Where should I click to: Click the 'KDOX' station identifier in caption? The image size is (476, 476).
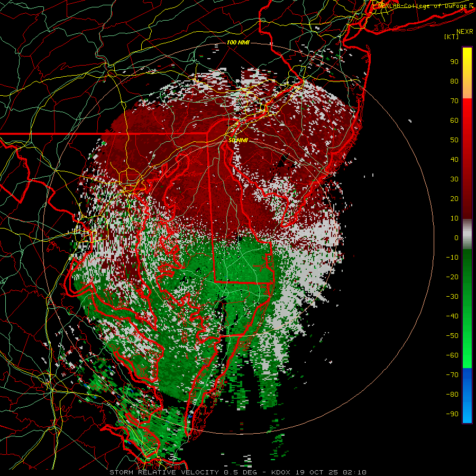pos(281,472)
